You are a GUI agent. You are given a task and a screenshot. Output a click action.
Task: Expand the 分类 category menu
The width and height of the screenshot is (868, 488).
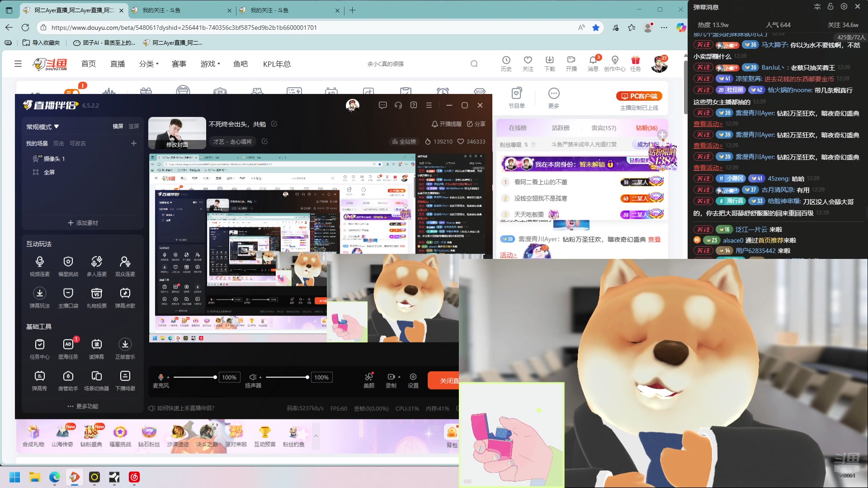[149, 64]
